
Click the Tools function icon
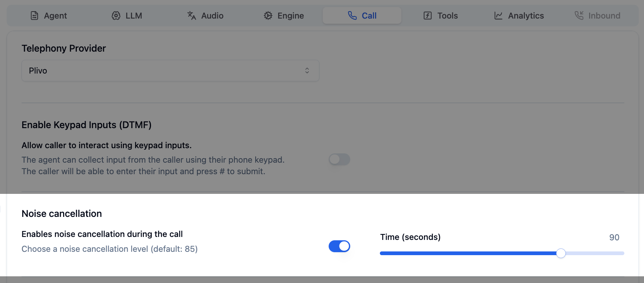click(x=427, y=16)
